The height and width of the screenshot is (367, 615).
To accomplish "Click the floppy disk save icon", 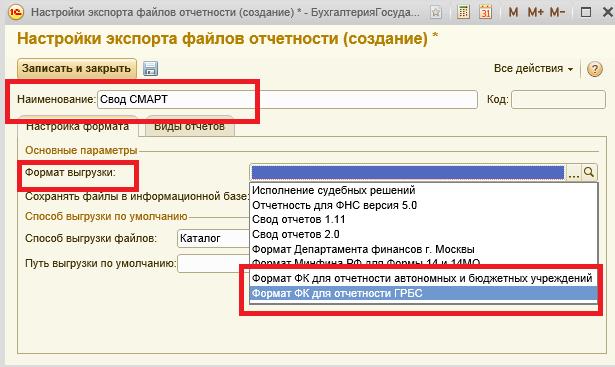I will pos(150,69).
